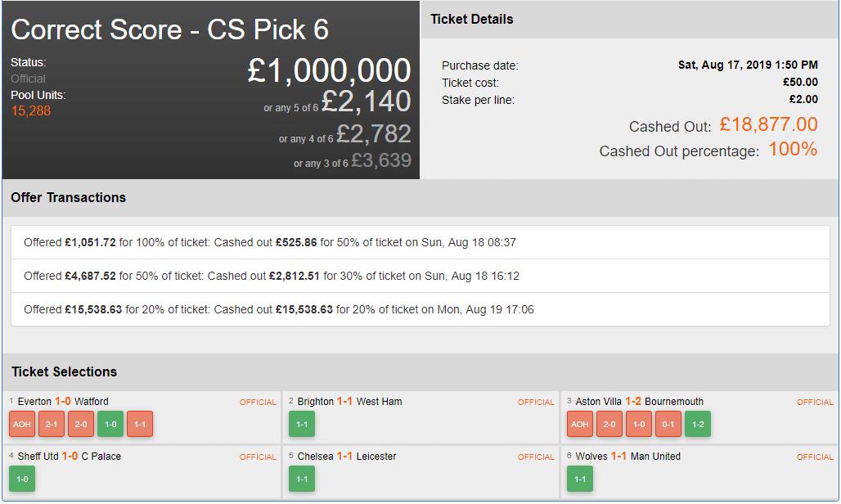Image resolution: width=841 pixels, height=504 pixels.
Task: Select the 1-1 chip for Brighton vs West Ham
Action: pos(302,424)
